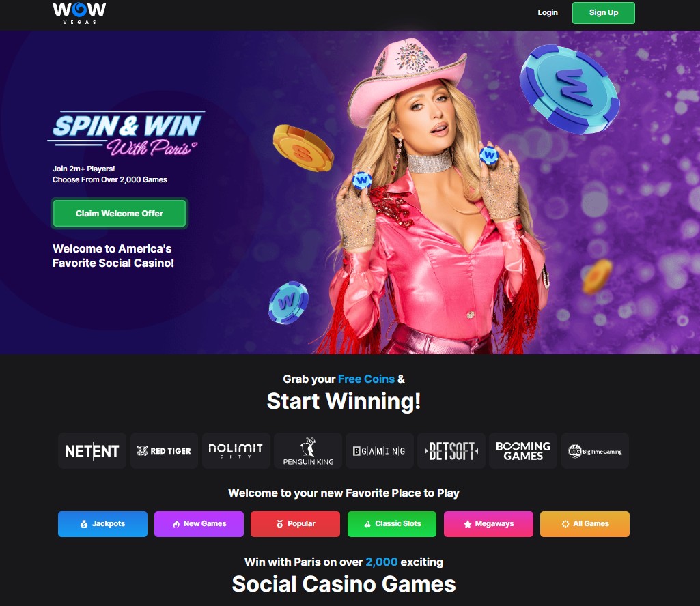Switch to the New Games category
The image size is (700, 606).
click(199, 524)
